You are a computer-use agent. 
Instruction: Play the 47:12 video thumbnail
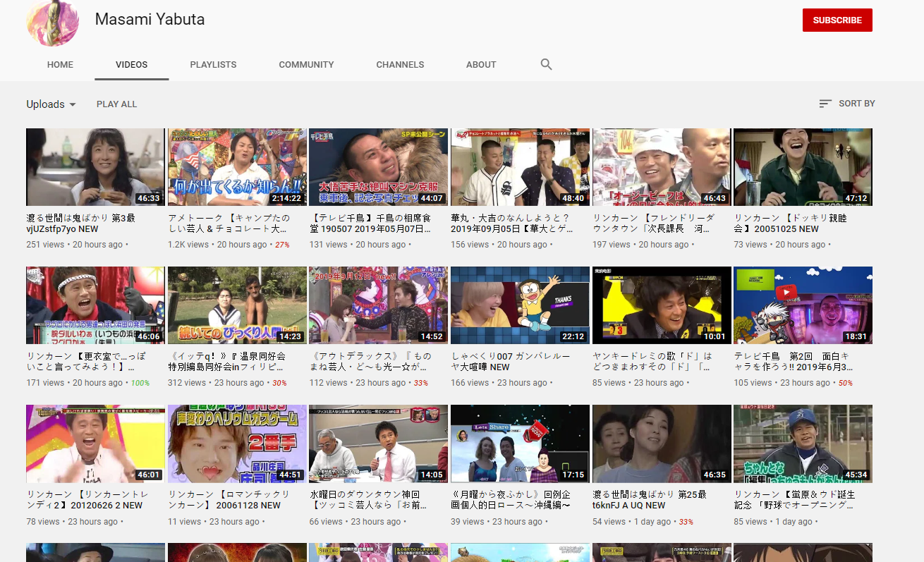(x=803, y=167)
